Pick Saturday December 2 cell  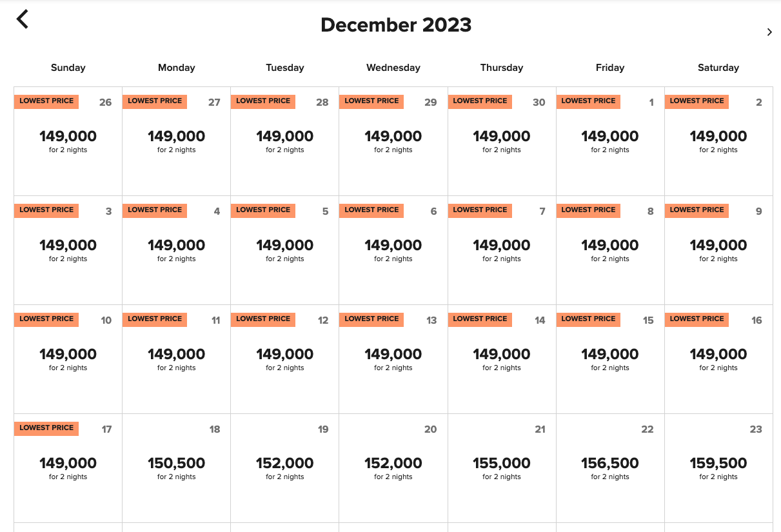pos(718,141)
